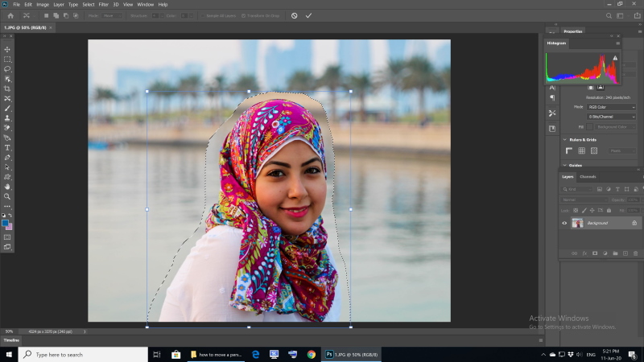The image size is (644, 362).
Task: Select the Crop tool
Action: click(7, 88)
